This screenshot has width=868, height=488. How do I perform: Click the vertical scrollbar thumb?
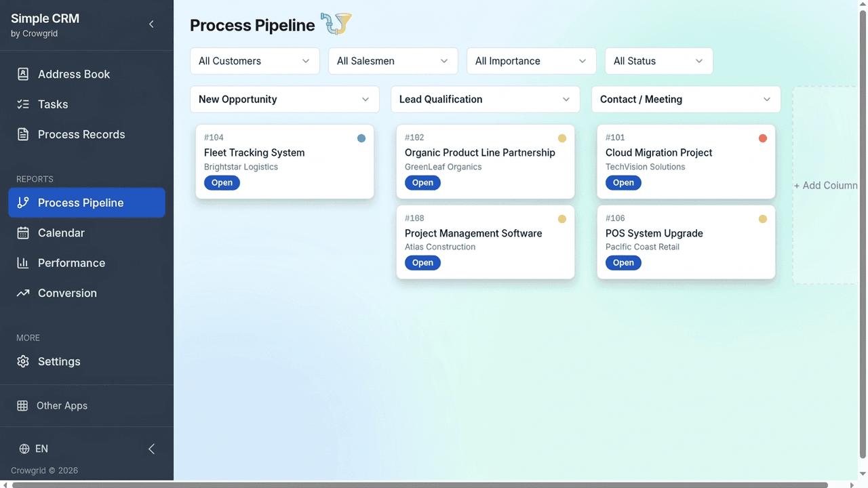pos(863,235)
